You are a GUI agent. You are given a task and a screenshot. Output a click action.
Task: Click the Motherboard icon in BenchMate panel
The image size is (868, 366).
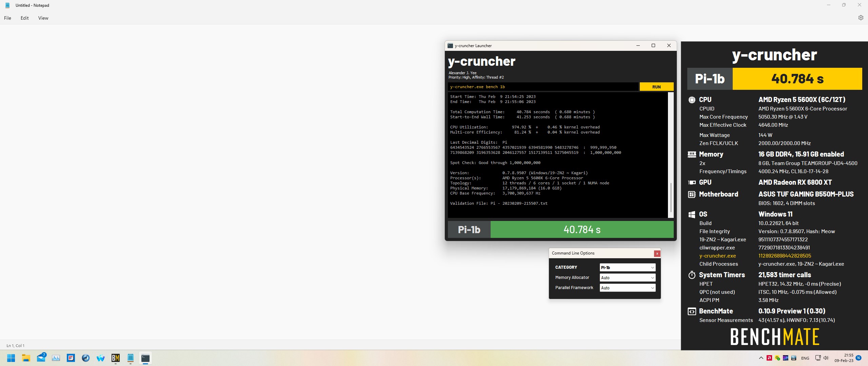(692, 194)
